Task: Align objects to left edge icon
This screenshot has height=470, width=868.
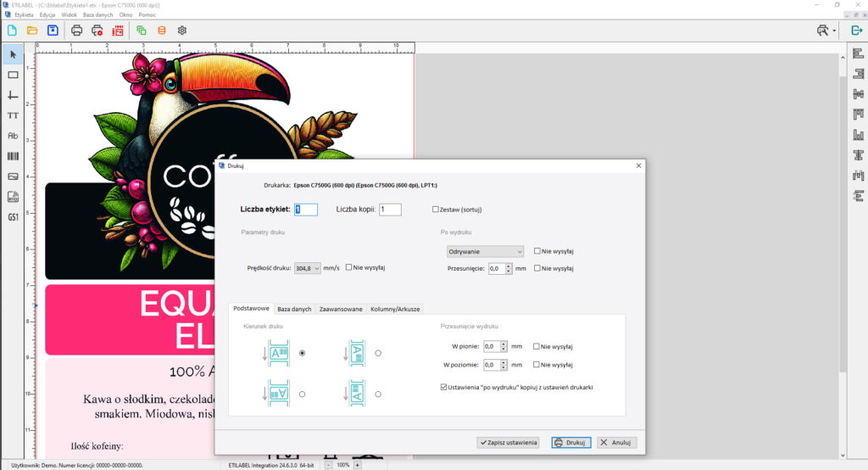Action: [x=858, y=53]
